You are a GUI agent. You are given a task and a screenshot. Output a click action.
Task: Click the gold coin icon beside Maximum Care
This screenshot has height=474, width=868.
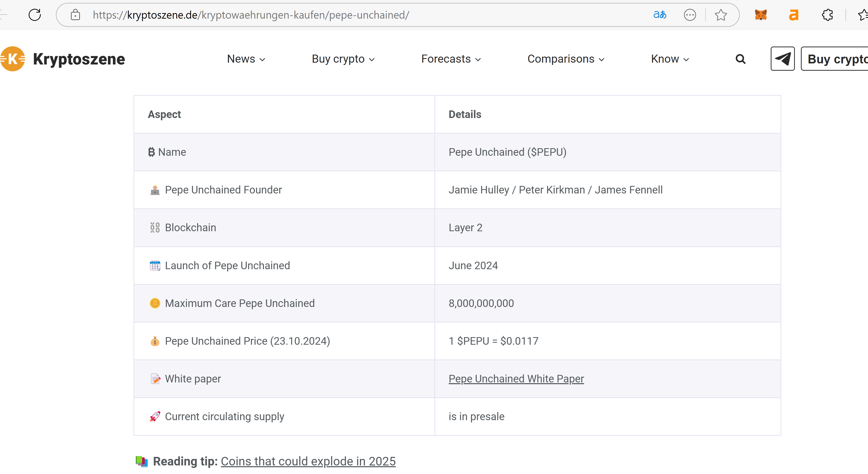pyautogui.click(x=155, y=303)
